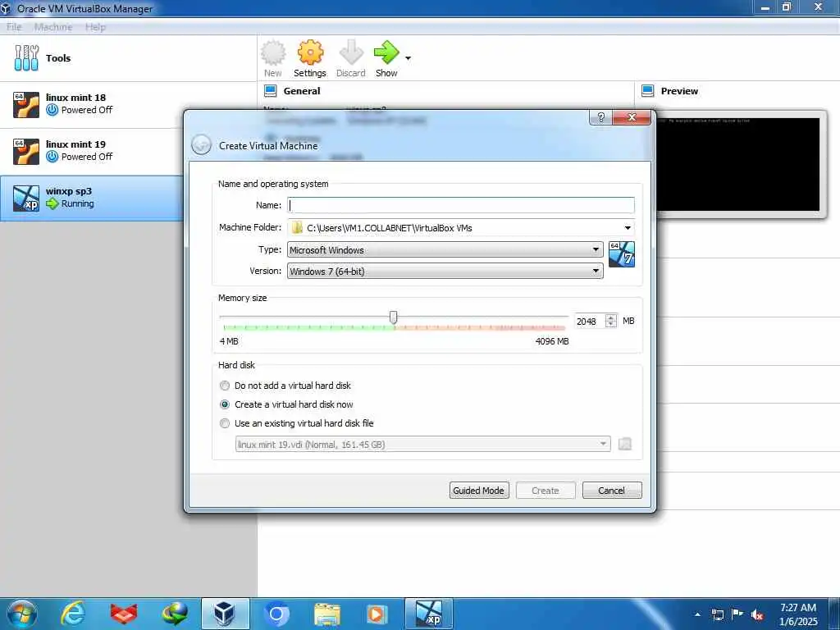The width and height of the screenshot is (840, 630).
Task: Click the green Show arrow icon
Action: (386, 53)
